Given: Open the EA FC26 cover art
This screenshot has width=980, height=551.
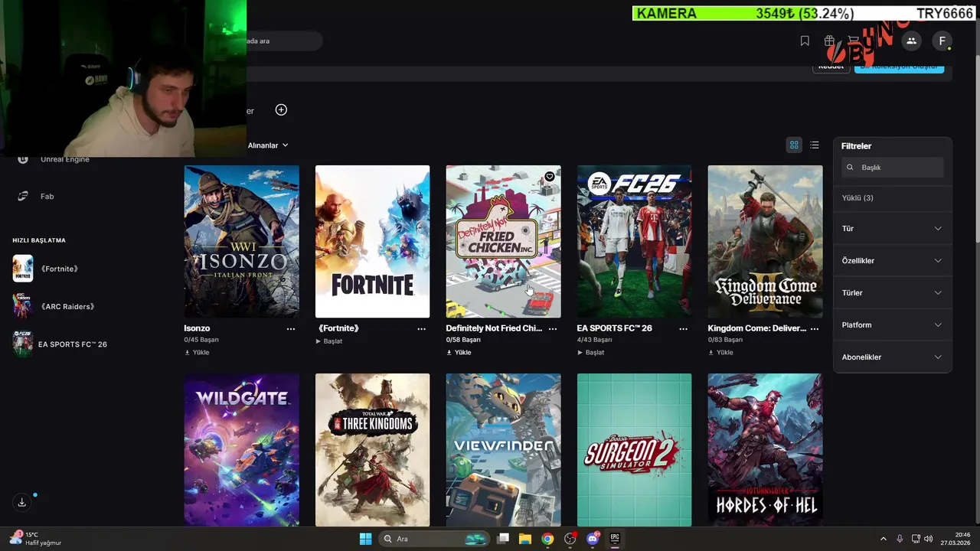Looking at the screenshot, I should [634, 241].
